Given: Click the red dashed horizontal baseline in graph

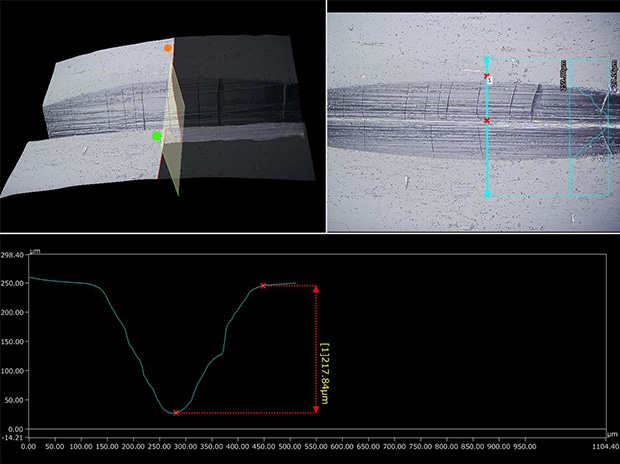Looking at the screenshot, I should coord(245,413).
